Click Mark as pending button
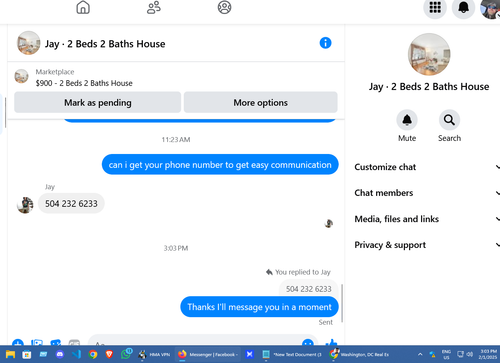The image size is (500, 363). (98, 103)
